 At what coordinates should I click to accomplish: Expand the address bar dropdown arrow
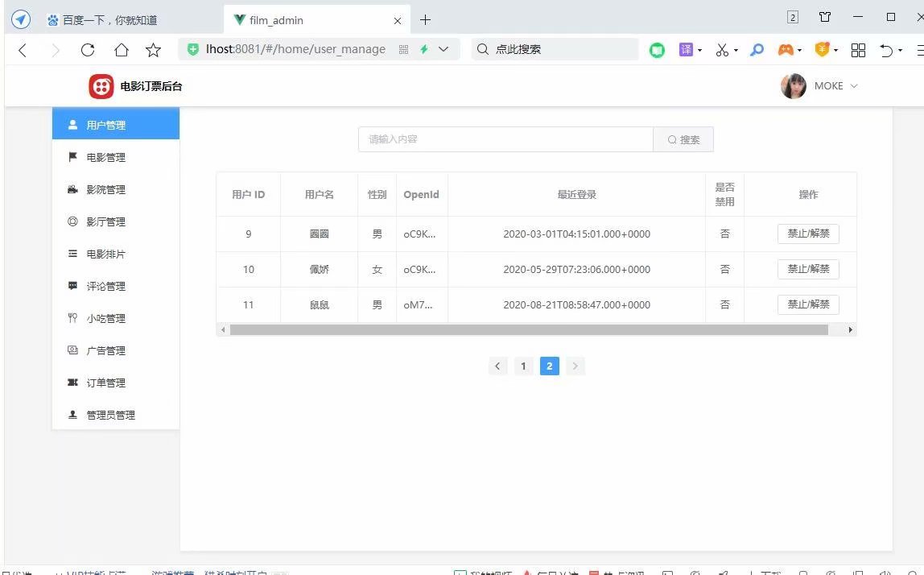tap(444, 49)
